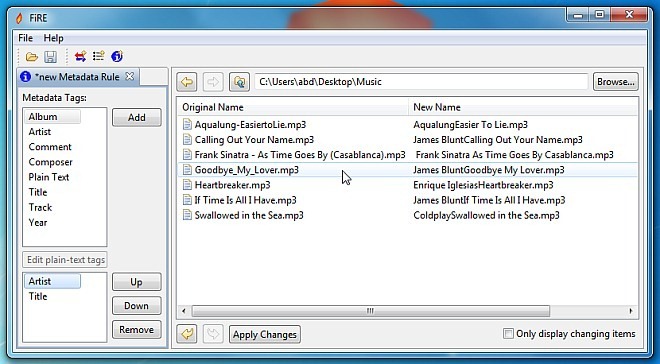This screenshot has width=660, height=364.
Task: Click the greyed redo arrow icon
Action: tap(213, 334)
